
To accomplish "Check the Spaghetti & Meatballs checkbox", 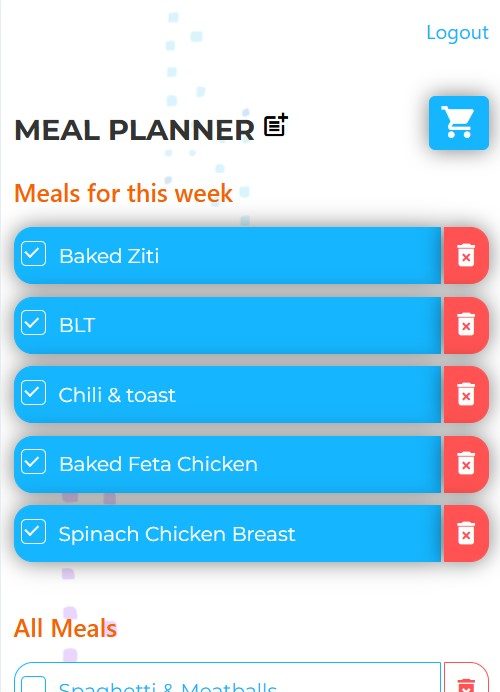I will coord(34,684).
